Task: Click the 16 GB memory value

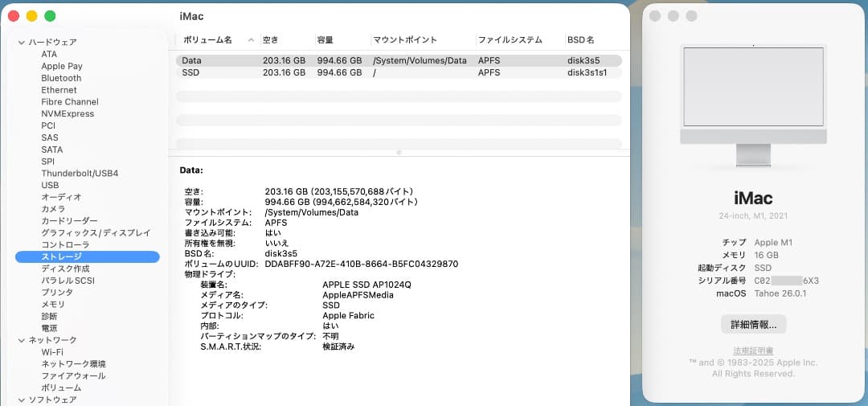Action: [x=767, y=256]
